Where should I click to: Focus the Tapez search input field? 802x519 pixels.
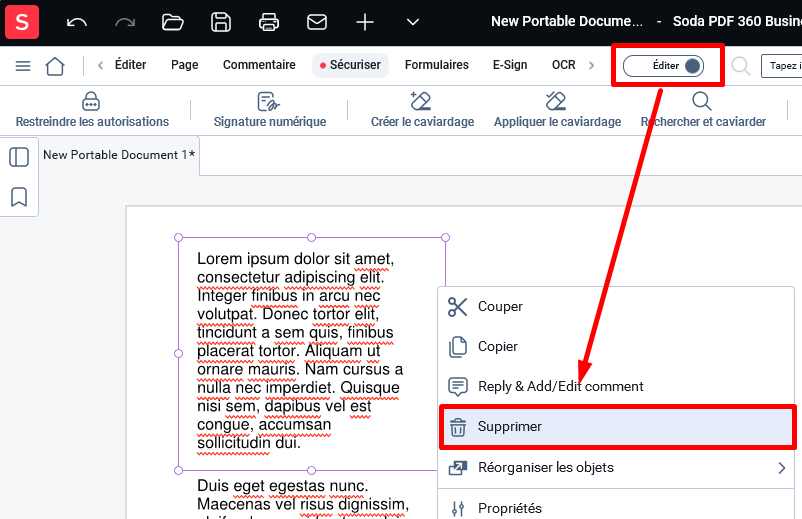pyautogui.click(x=782, y=66)
